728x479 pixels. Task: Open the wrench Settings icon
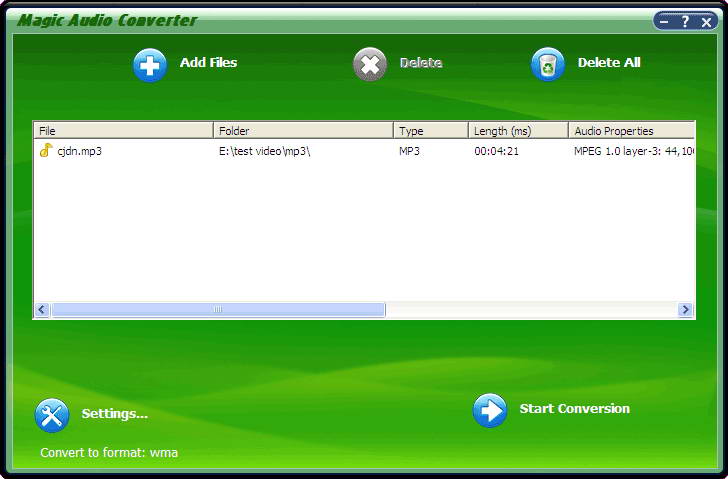pyautogui.click(x=52, y=415)
